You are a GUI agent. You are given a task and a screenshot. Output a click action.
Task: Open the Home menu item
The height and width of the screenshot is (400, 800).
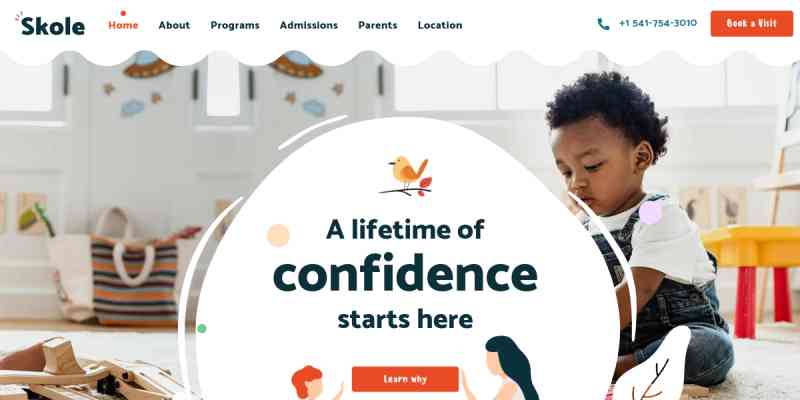click(x=123, y=25)
